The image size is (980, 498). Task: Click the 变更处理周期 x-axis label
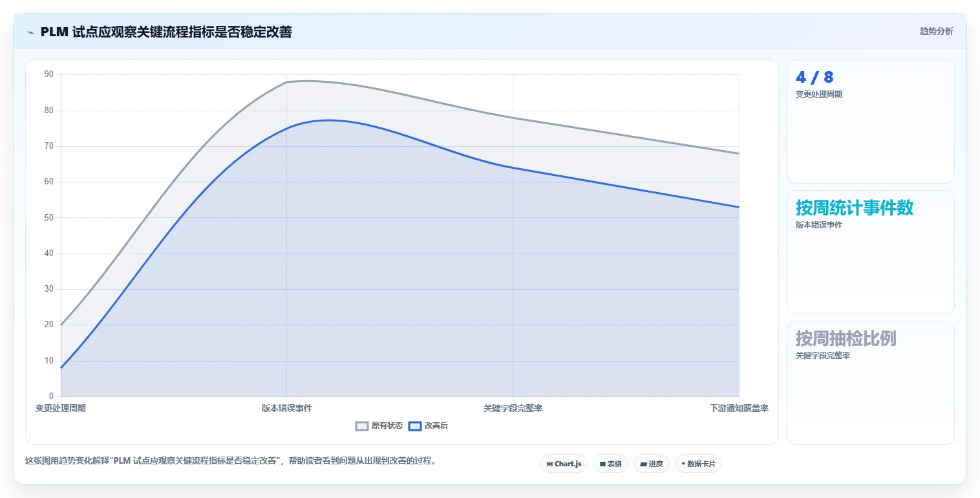61,408
